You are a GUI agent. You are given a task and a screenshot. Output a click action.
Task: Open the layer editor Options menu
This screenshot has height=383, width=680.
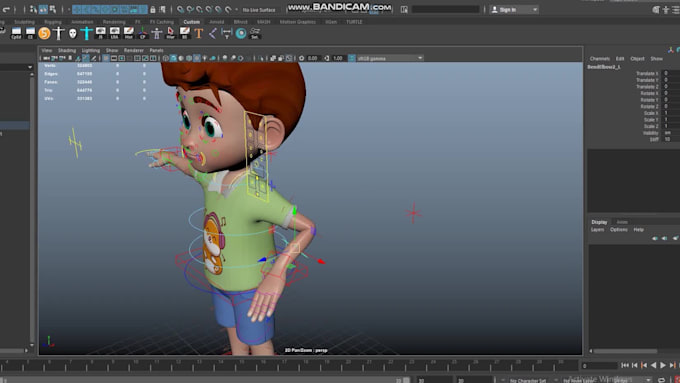click(618, 230)
